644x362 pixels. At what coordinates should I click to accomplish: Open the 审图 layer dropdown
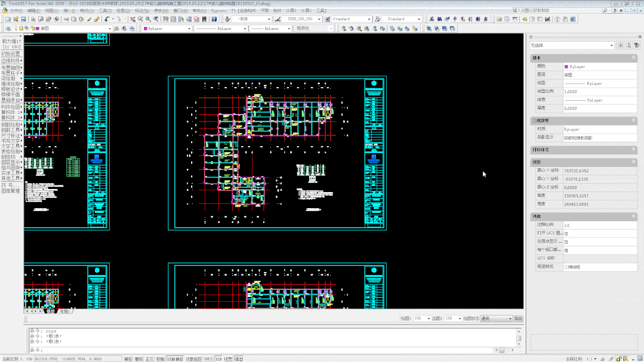coord(109,28)
